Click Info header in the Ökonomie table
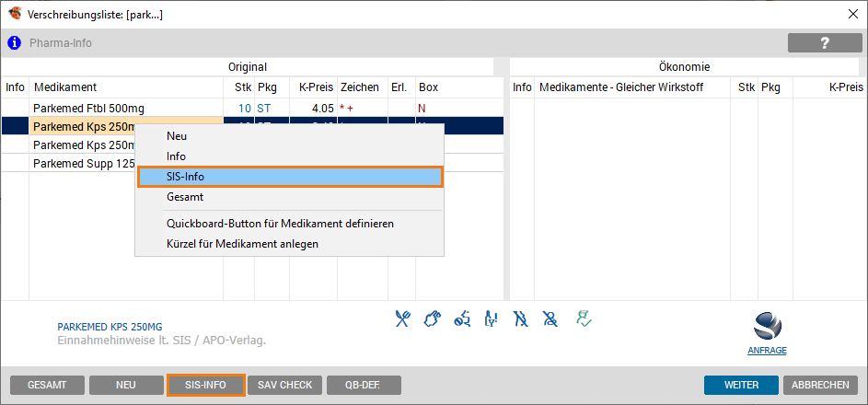Image resolution: width=868 pixels, height=405 pixels. tap(522, 87)
